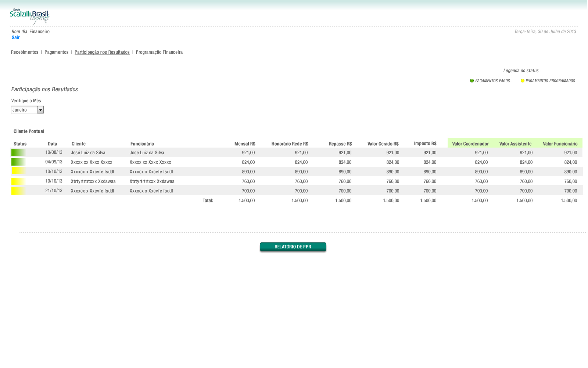The width and height of the screenshot is (588, 368).
Task: Open the month dropdown arrow
Action: tap(40, 110)
